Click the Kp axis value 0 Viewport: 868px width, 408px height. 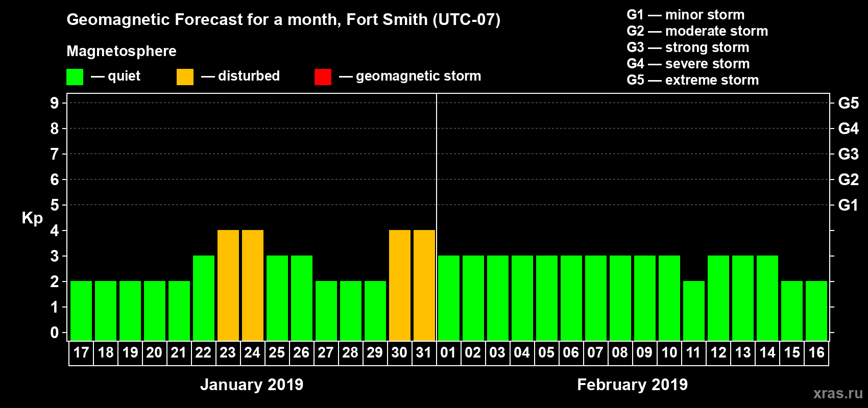click(55, 333)
